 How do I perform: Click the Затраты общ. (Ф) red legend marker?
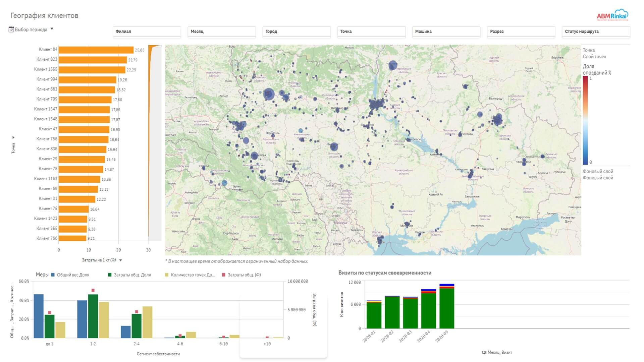click(224, 275)
